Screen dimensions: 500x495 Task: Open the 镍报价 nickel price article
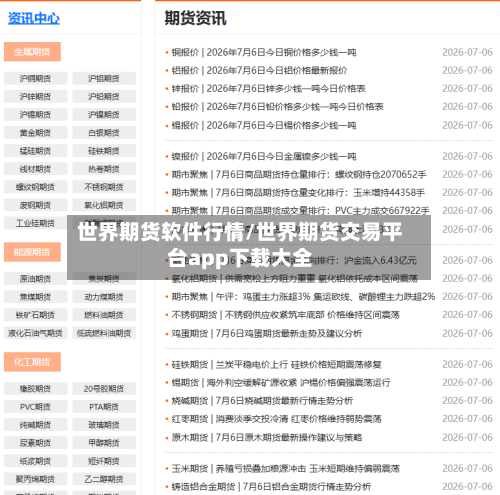[264, 156]
